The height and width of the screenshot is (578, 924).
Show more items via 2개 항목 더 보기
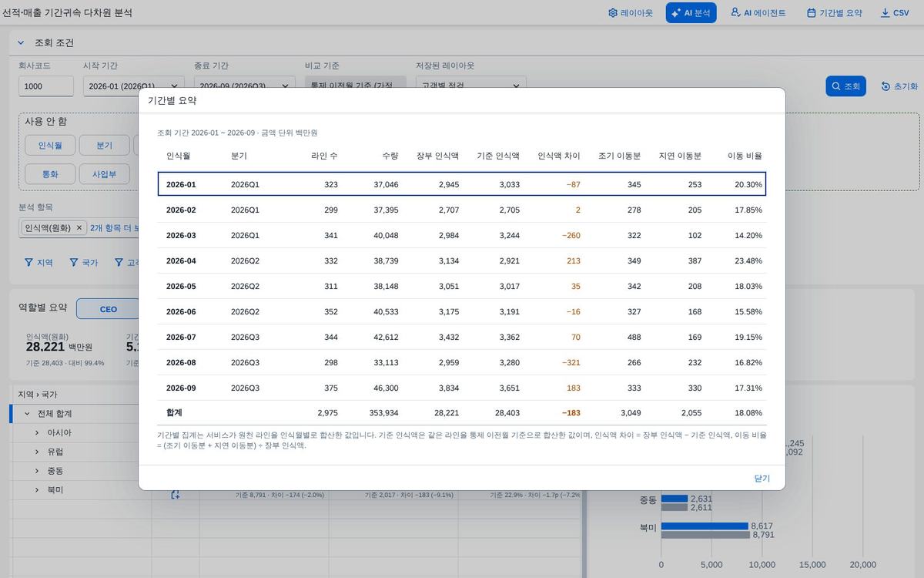[114, 228]
